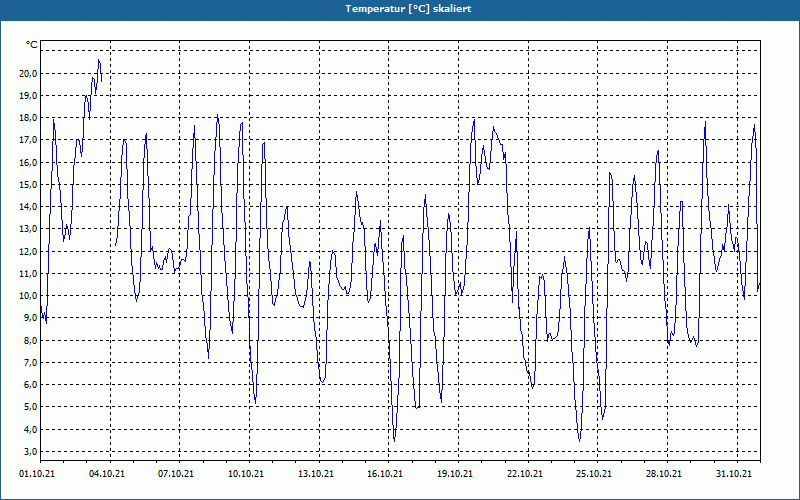Image resolution: width=800 pixels, height=500 pixels.
Task: Click the 25.10.21 date label
Action: pyautogui.click(x=594, y=474)
